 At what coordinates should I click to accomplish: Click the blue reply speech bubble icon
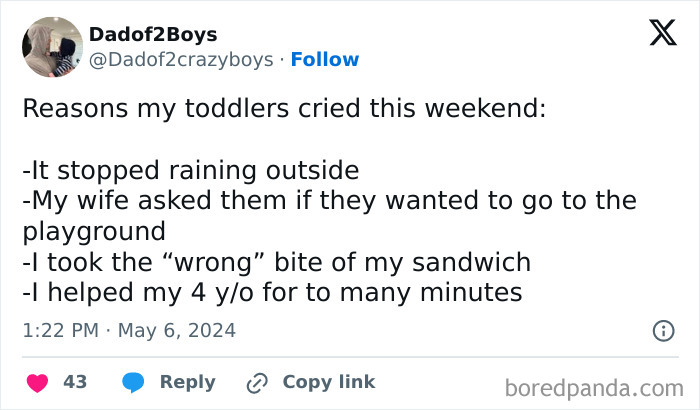(134, 382)
